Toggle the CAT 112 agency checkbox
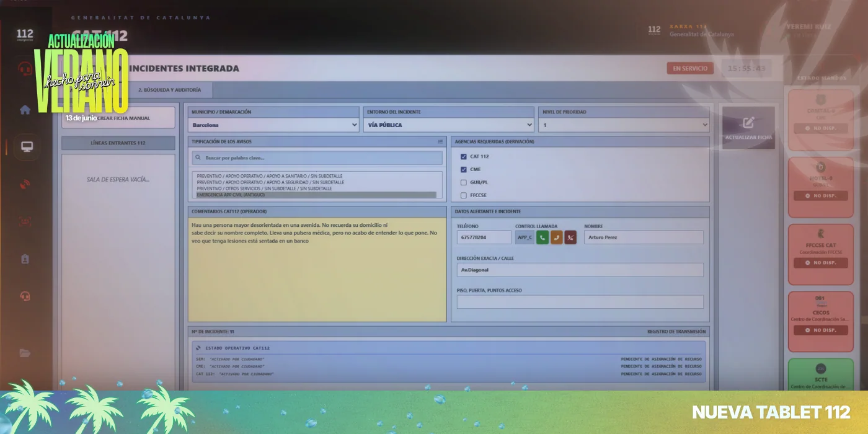 pyautogui.click(x=463, y=156)
